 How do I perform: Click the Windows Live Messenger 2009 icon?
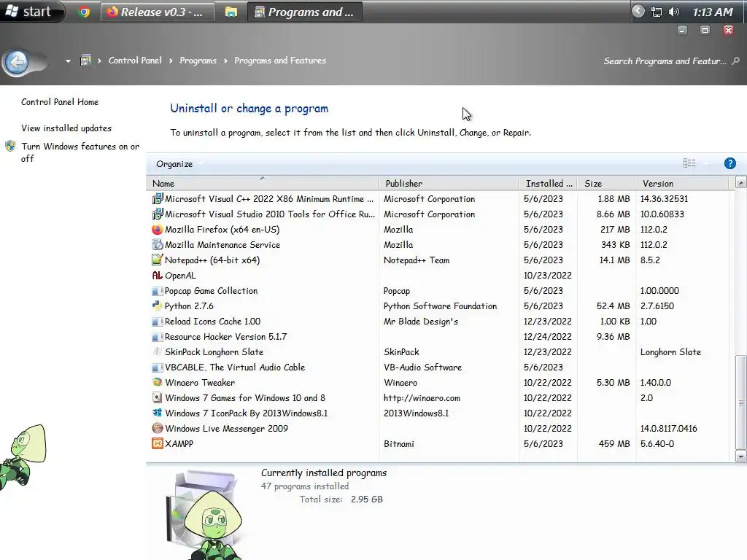(158, 428)
